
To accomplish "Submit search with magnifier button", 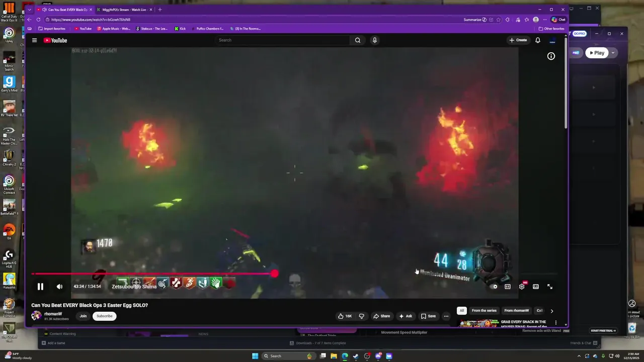I will click(358, 40).
